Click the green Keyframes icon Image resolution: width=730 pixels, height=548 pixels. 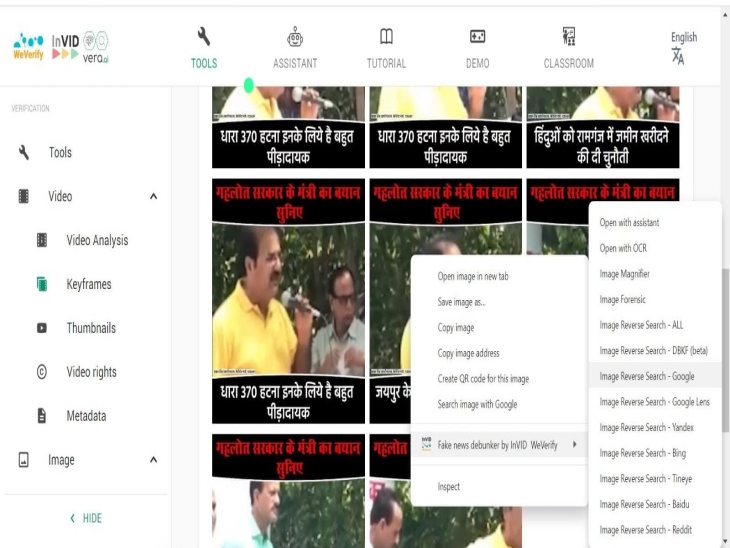(42, 284)
